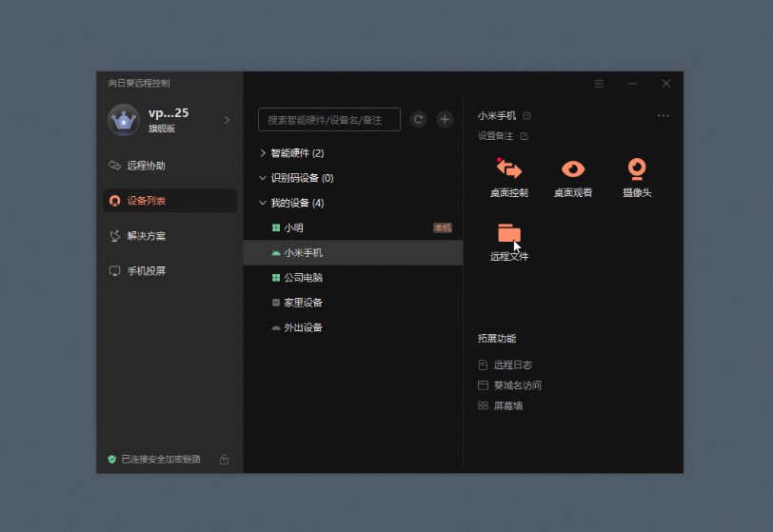The height and width of the screenshot is (532, 773).
Task: Click the green security shield icon
Action: pyautogui.click(x=112, y=459)
